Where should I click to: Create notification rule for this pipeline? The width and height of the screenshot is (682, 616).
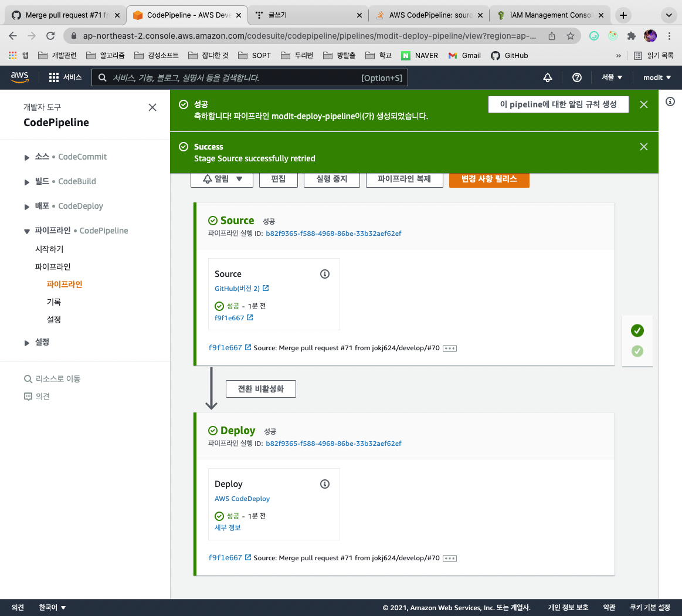558,104
